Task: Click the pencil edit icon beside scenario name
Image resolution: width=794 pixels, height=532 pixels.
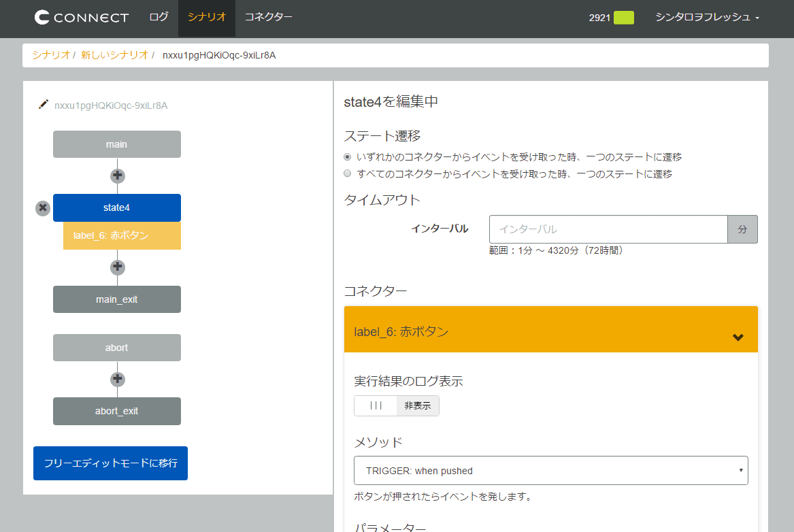Action: (44, 105)
